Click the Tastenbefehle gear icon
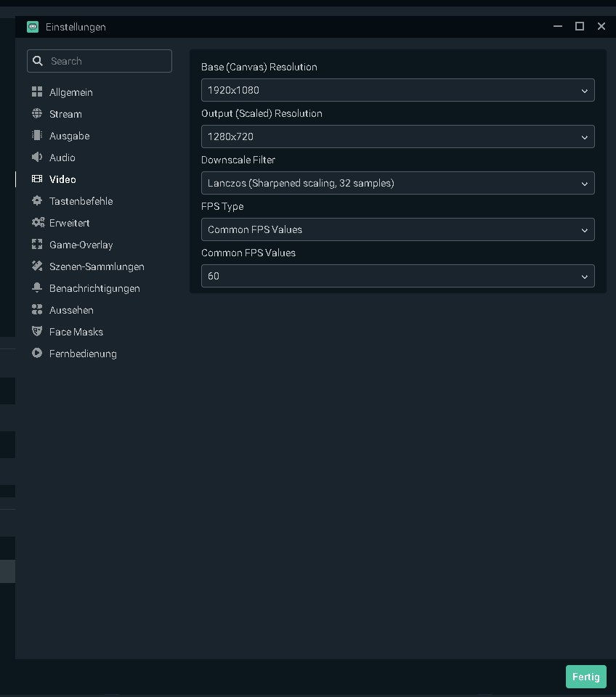616x697 pixels. click(x=37, y=201)
